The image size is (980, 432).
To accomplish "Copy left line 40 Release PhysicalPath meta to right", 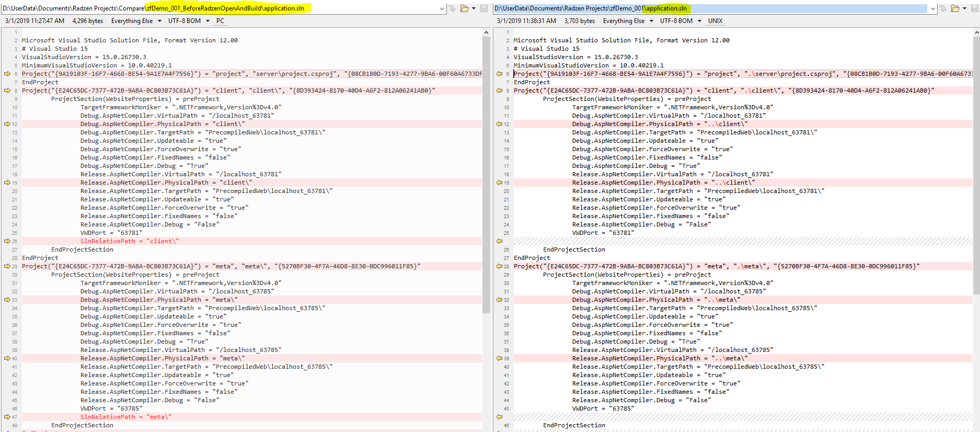I will pyautogui.click(x=7, y=358).
